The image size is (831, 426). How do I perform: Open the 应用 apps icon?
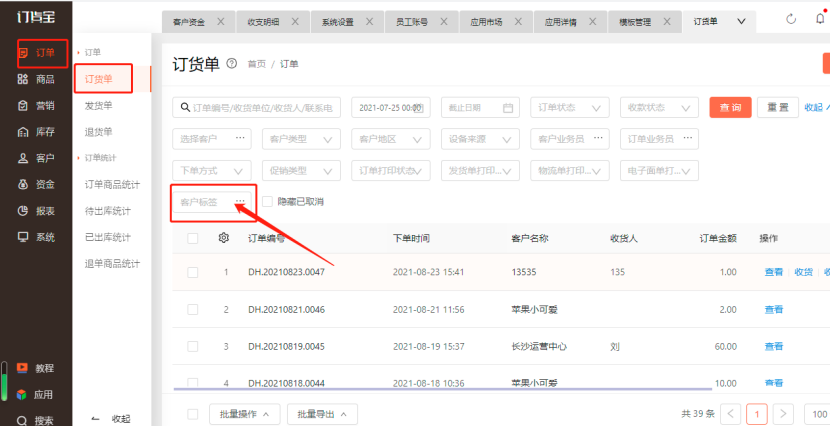22,394
